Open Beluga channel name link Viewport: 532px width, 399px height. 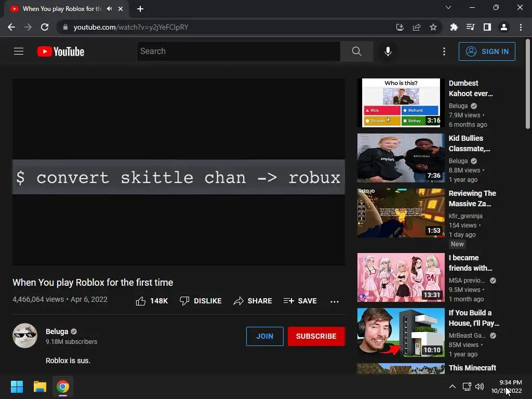tap(57, 331)
